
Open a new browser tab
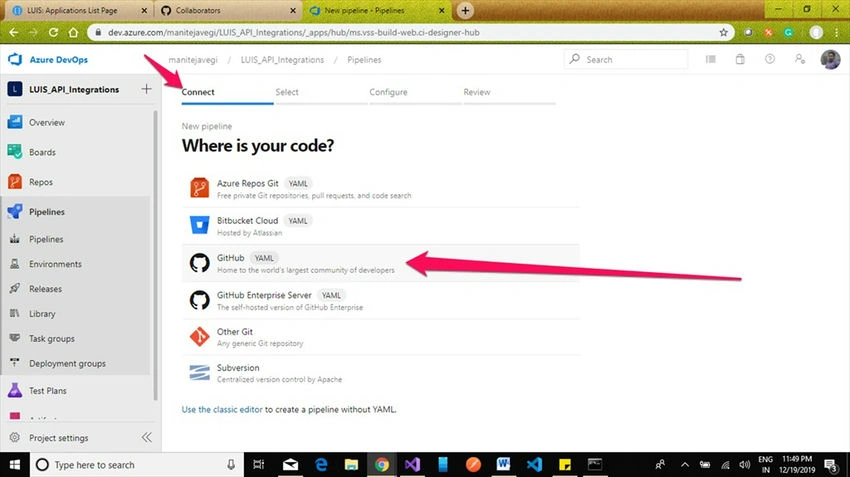465,10
